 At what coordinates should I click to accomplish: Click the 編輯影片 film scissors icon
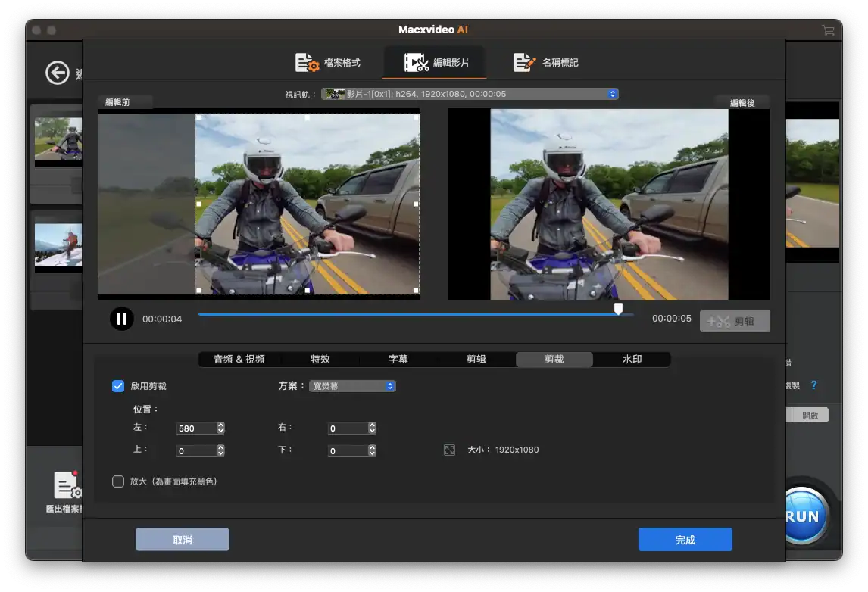(417, 63)
